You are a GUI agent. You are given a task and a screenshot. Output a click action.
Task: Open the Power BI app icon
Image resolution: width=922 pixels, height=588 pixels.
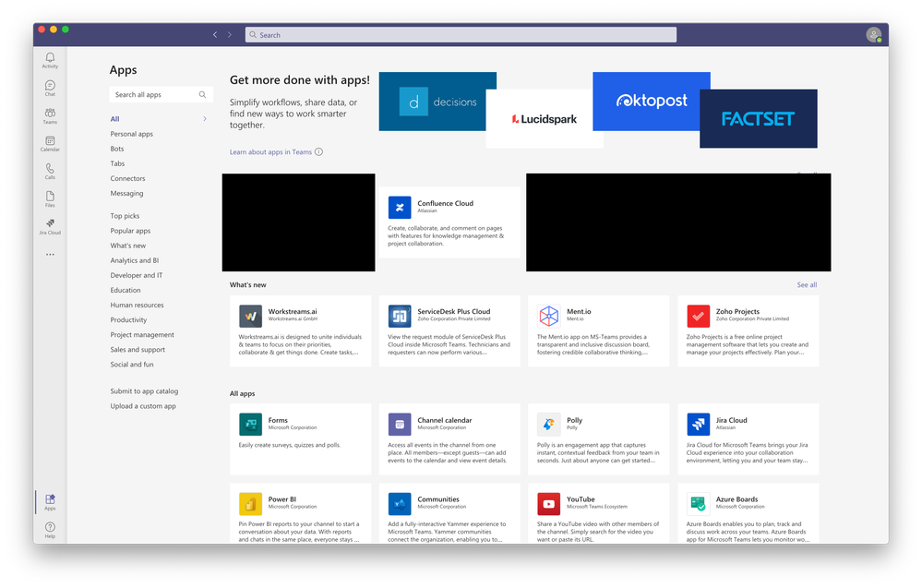[250, 503]
